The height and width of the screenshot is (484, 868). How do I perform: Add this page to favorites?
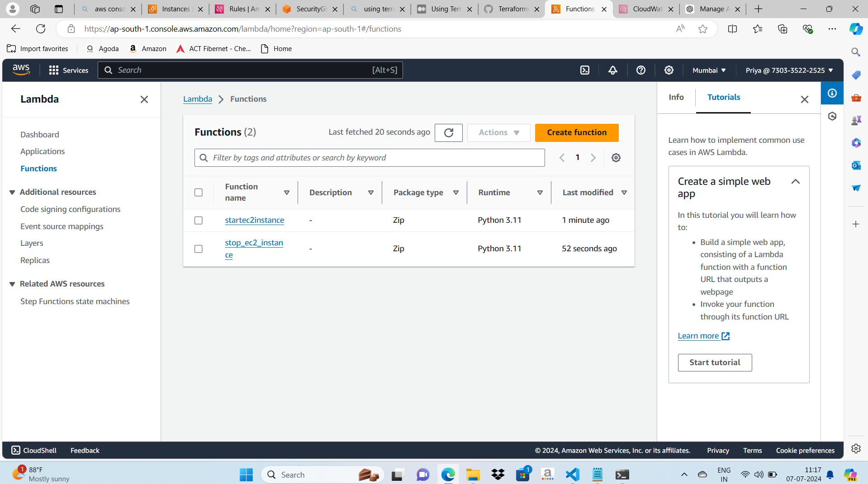702,29
